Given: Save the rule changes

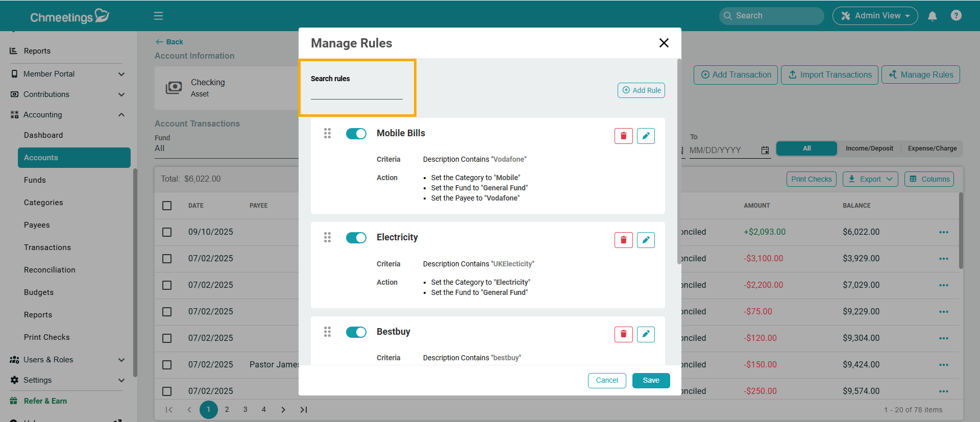Looking at the screenshot, I should [x=651, y=381].
